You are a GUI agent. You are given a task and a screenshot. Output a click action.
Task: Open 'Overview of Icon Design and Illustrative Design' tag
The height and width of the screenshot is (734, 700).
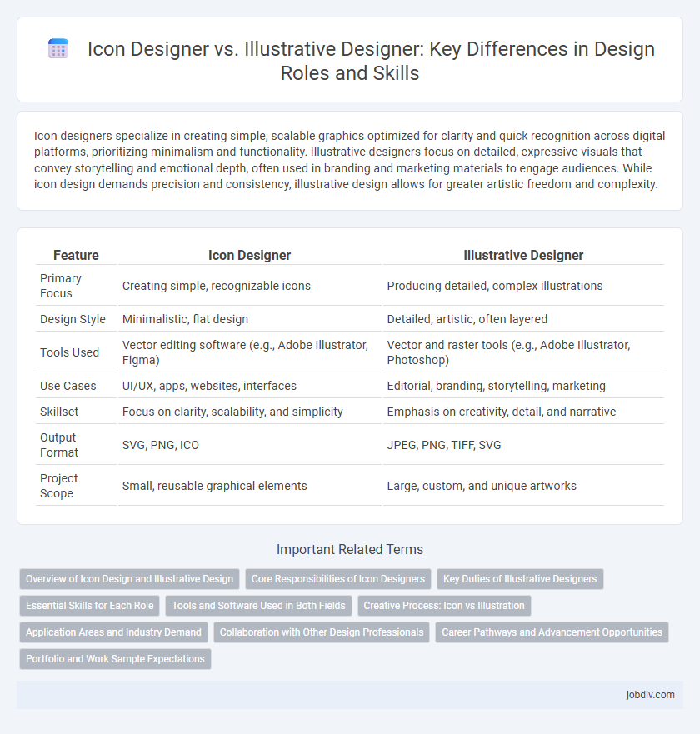(129, 579)
